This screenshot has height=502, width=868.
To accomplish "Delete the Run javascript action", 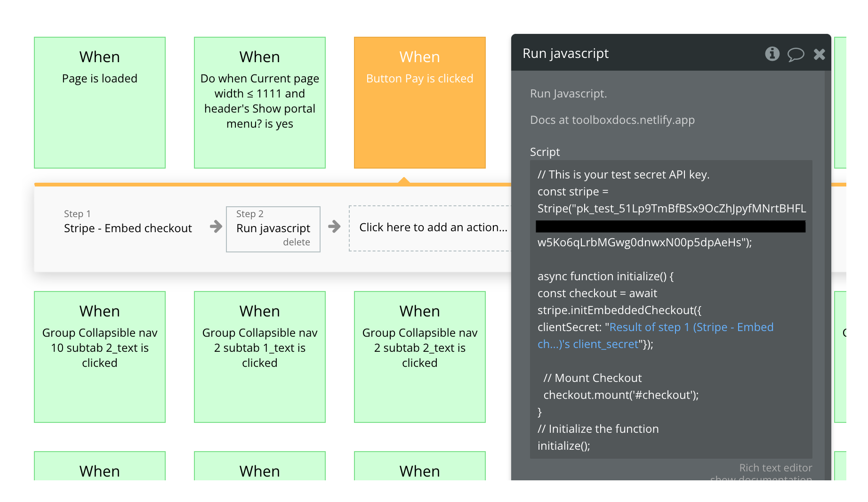I will 297,242.
